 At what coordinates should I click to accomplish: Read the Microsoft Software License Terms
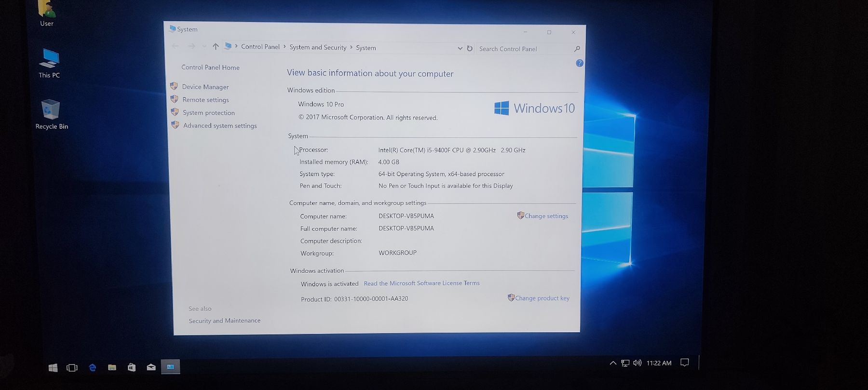pos(421,283)
